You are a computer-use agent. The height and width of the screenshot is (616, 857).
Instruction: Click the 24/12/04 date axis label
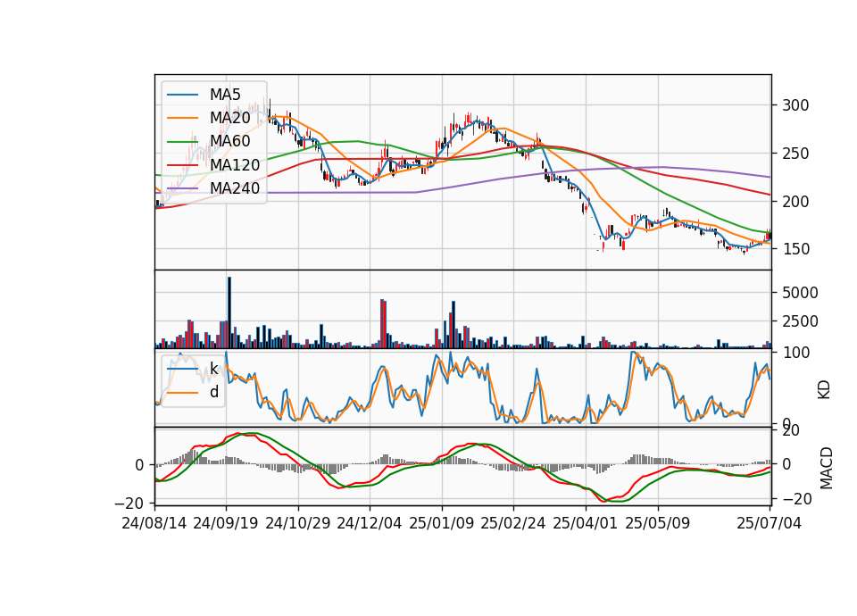370,523
